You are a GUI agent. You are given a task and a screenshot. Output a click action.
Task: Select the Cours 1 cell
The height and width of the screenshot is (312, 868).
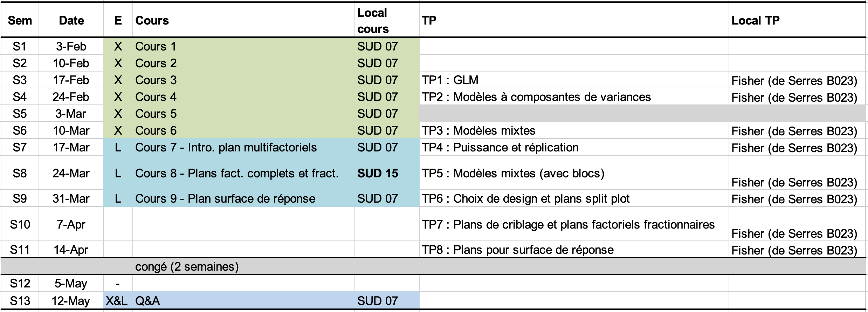156,46
